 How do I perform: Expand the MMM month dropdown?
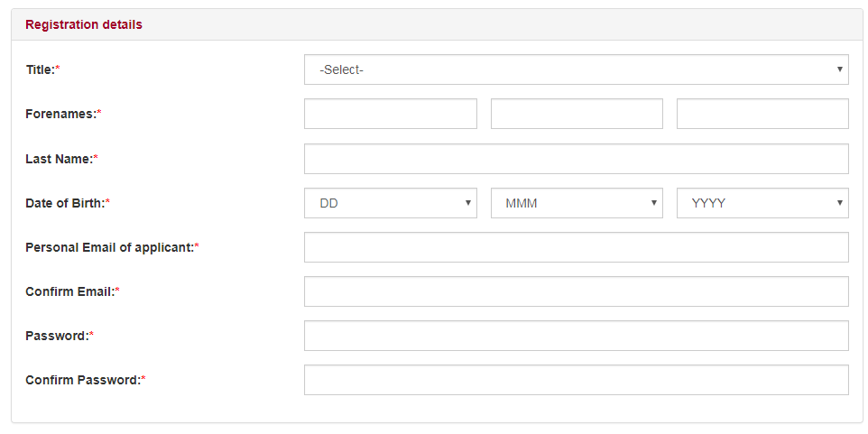click(x=577, y=203)
